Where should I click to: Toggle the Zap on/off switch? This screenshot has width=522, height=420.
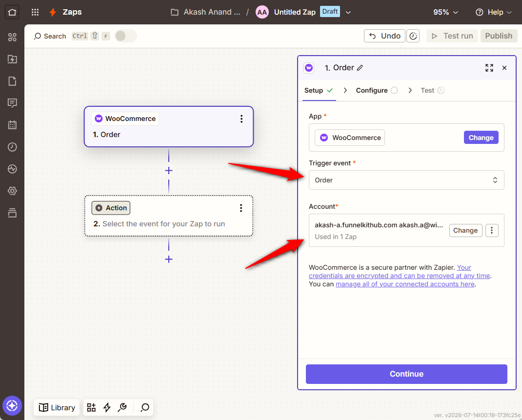tap(125, 36)
